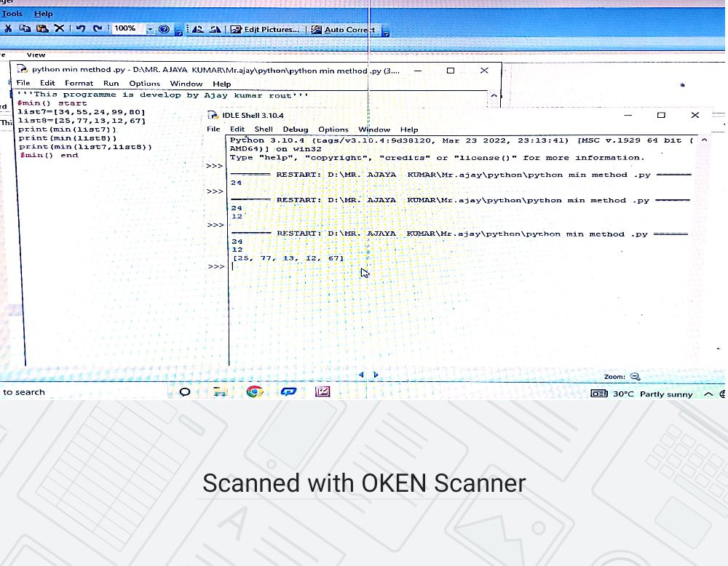Open the Debug menu in IDLE Shell
Screen dimensions: 728x566
[296, 129]
